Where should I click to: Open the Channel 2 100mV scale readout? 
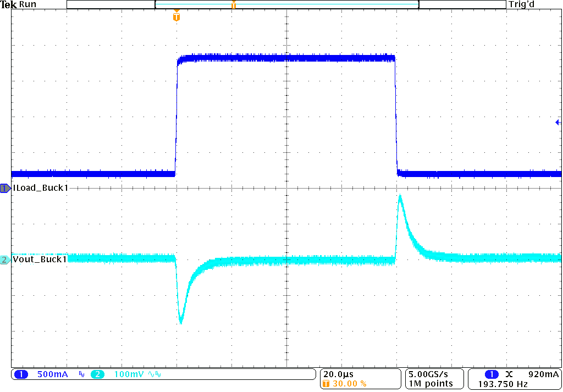coord(129,374)
